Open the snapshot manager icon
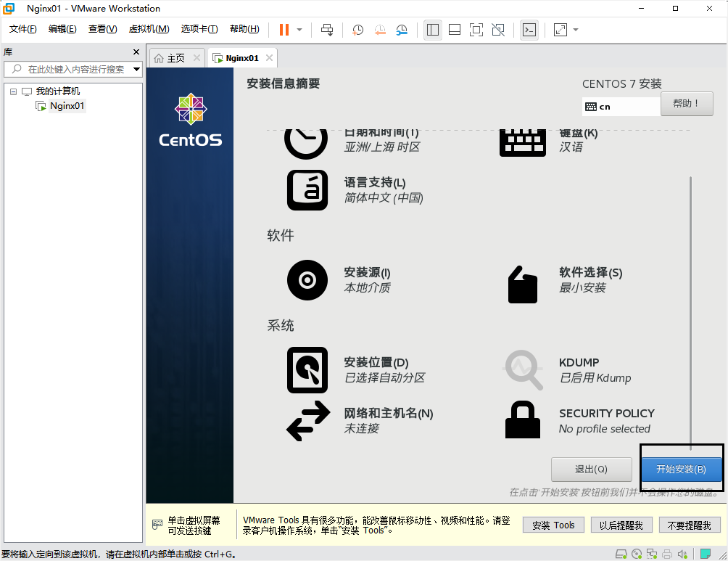 tap(402, 30)
